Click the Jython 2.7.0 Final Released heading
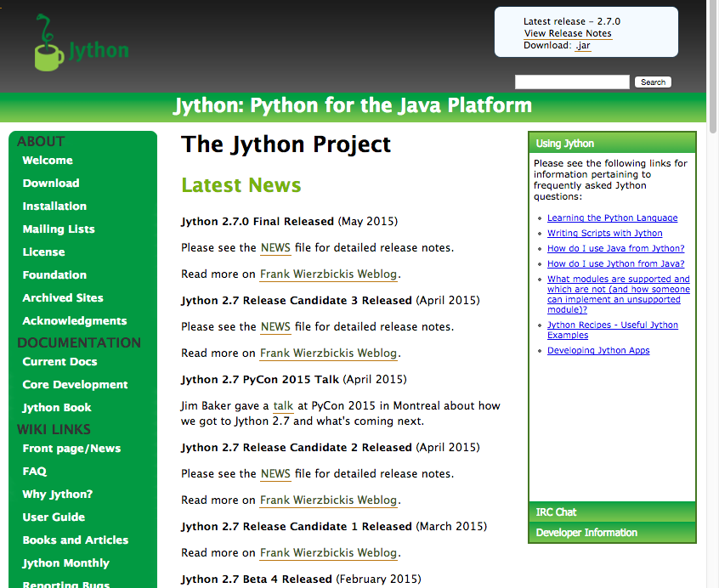Screen dimensions: 719x588 coord(258,222)
